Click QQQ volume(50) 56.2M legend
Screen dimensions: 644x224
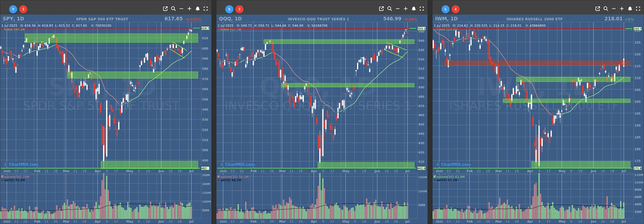234,177
